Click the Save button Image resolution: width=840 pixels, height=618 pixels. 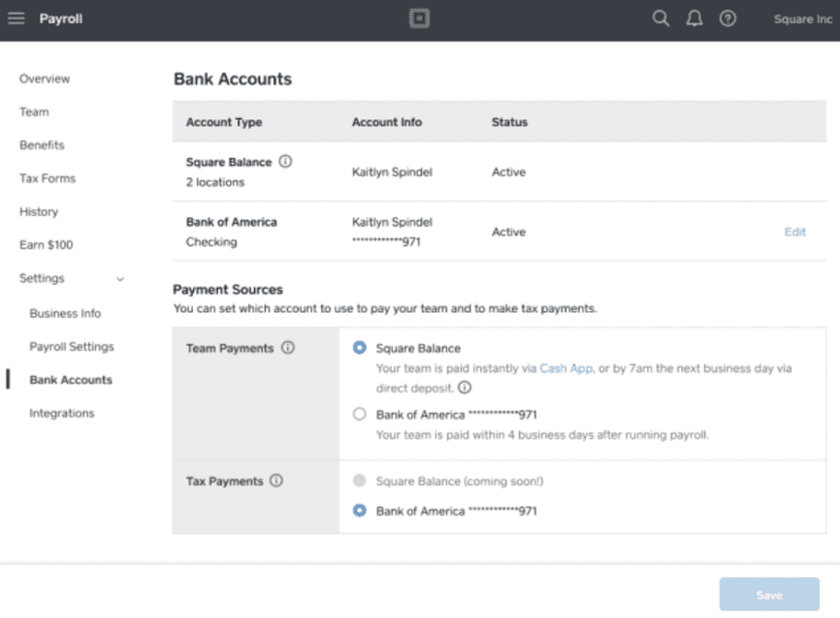click(x=770, y=595)
